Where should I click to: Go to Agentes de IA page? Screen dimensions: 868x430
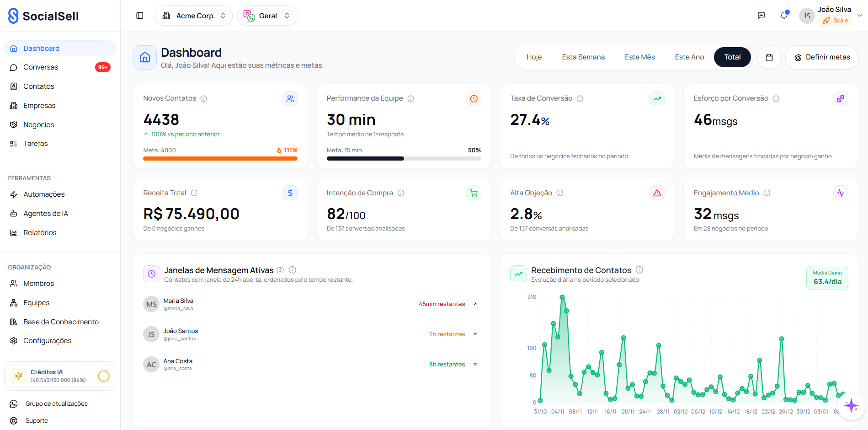(x=46, y=214)
